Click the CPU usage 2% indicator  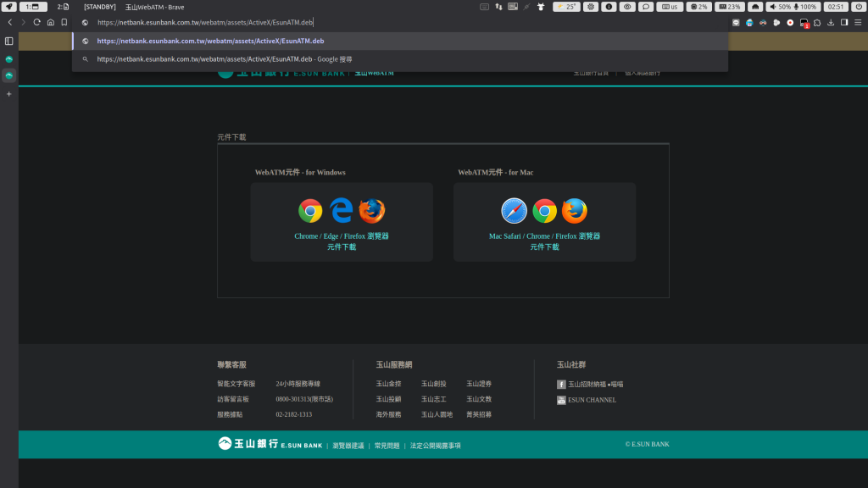pyautogui.click(x=699, y=7)
